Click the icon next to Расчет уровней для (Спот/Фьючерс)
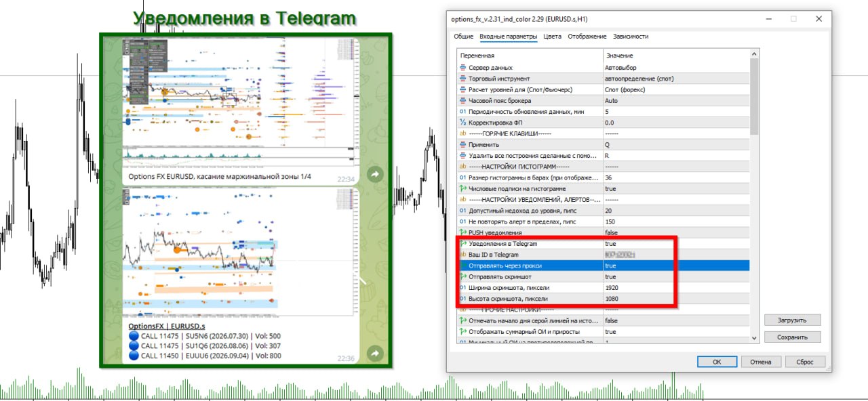The width and height of the screenshot is (868, 401). coord(463,89)
